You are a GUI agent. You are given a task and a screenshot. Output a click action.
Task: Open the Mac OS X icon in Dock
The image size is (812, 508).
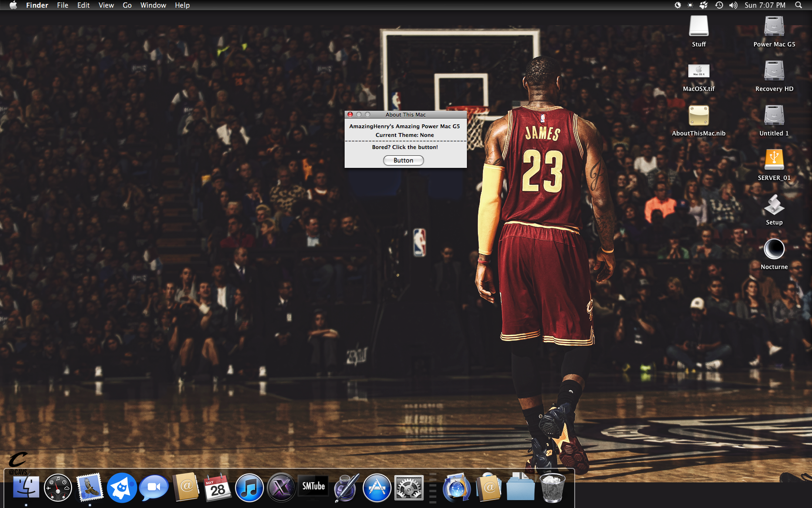coord(281,487)
